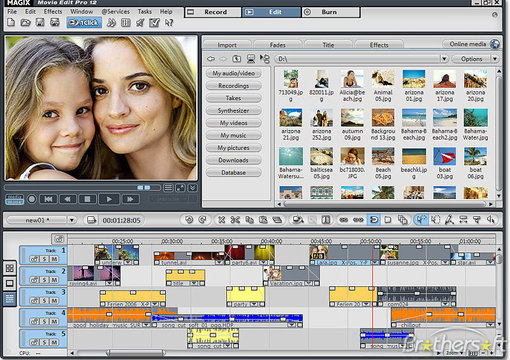Click the Cut scissors icon
The width and height of the screenshot is (510, 360).
tap(235, 220)
